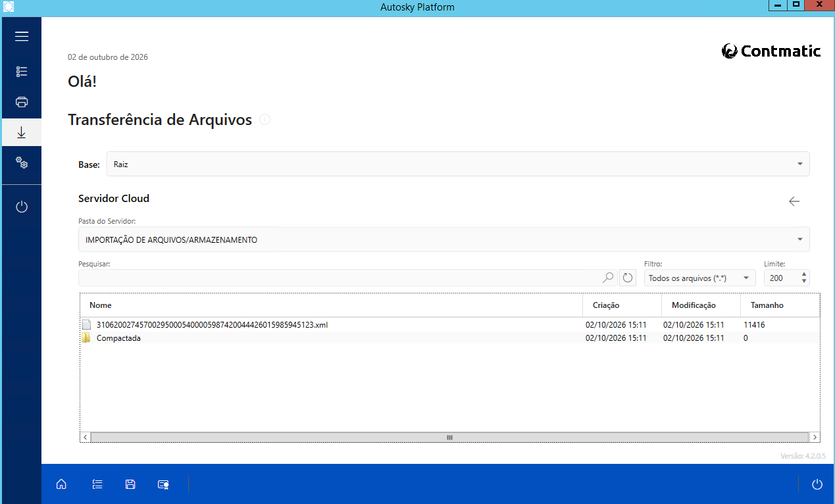The width and height of the screenshot is (835, 504).
Task: Open the task list sidebar icon
Action: point(22,72)
